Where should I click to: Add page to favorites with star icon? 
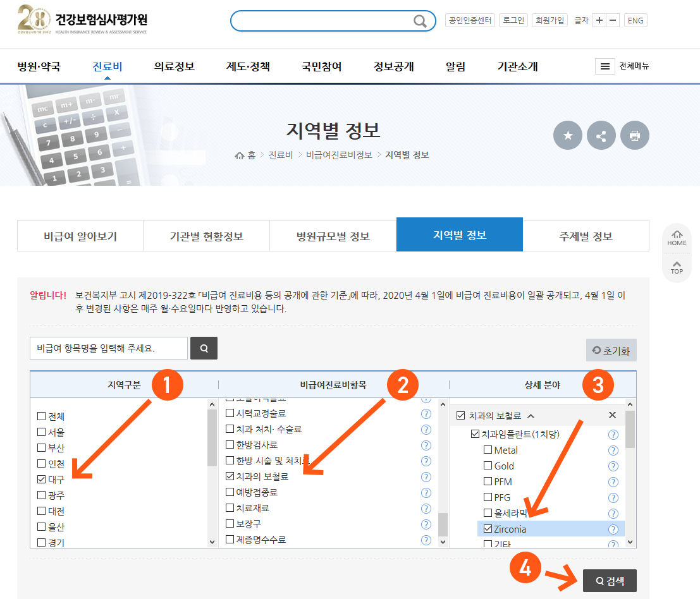[567, 135]
